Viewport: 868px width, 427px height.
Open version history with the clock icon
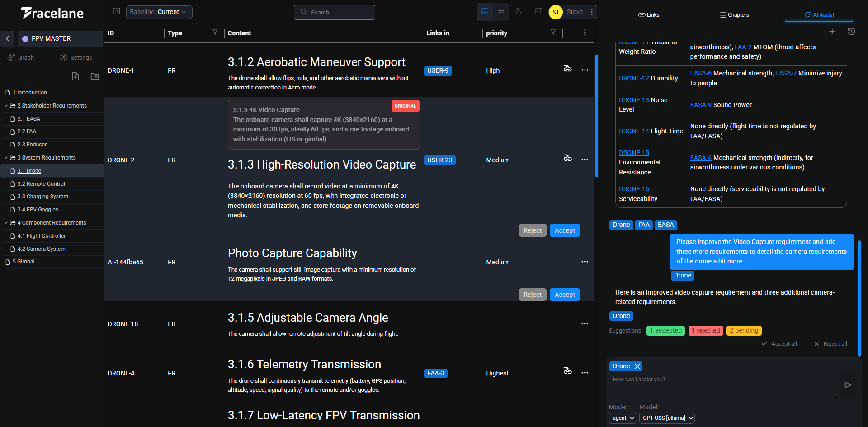pos(852,32)
